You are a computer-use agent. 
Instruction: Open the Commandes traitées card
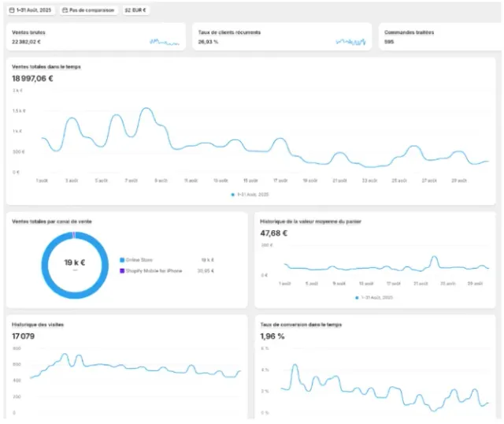(x=440, y=37)
